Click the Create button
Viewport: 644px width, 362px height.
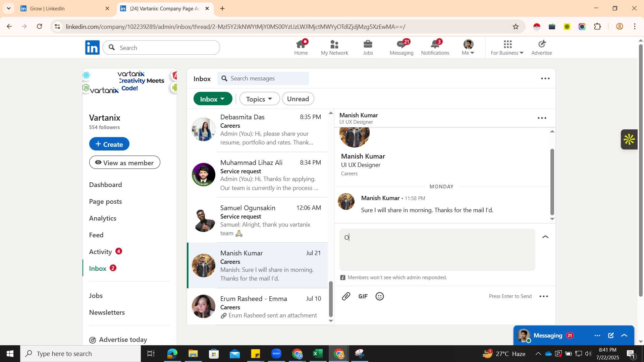click(109, 144)
